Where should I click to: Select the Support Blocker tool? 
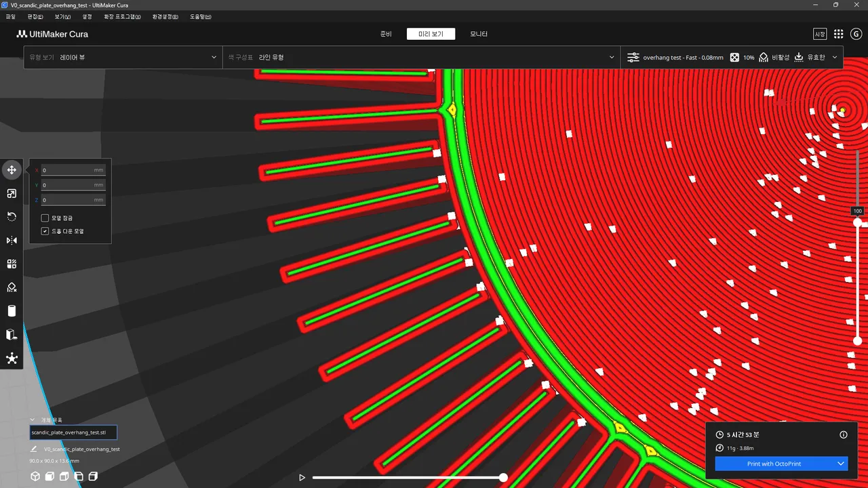[x=12, y=287]
